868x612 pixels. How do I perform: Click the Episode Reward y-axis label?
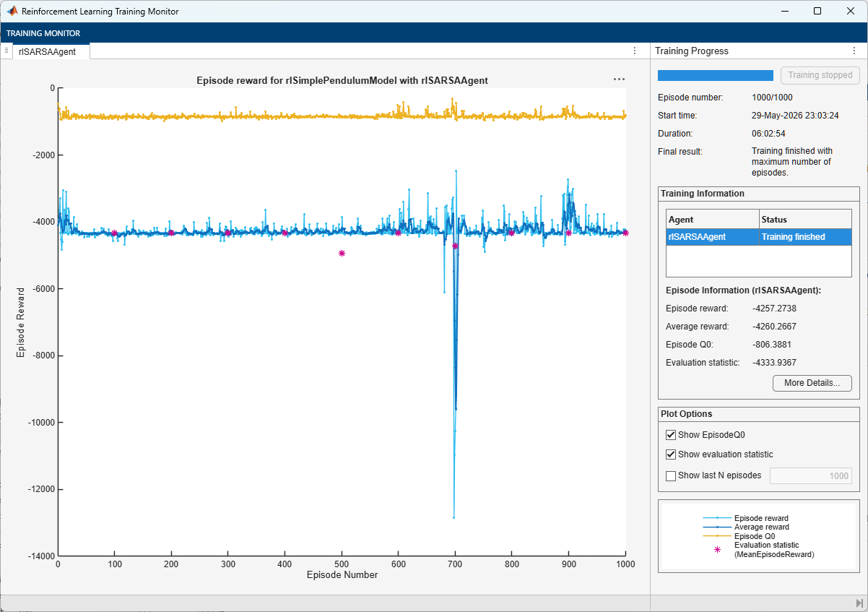tap(20, 322)
